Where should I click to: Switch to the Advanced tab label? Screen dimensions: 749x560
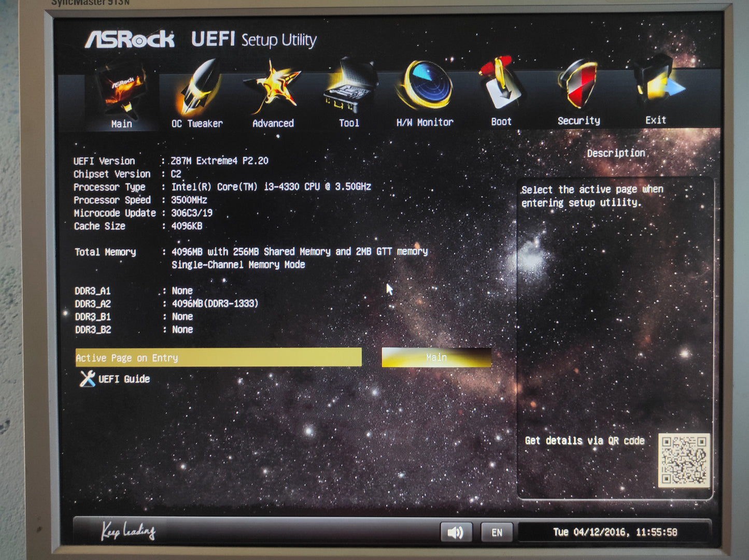pos(273,123)
